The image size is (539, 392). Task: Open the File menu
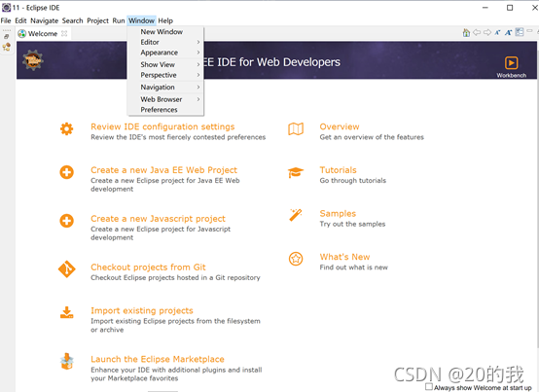pyautogui.click(x=6, y=20)
